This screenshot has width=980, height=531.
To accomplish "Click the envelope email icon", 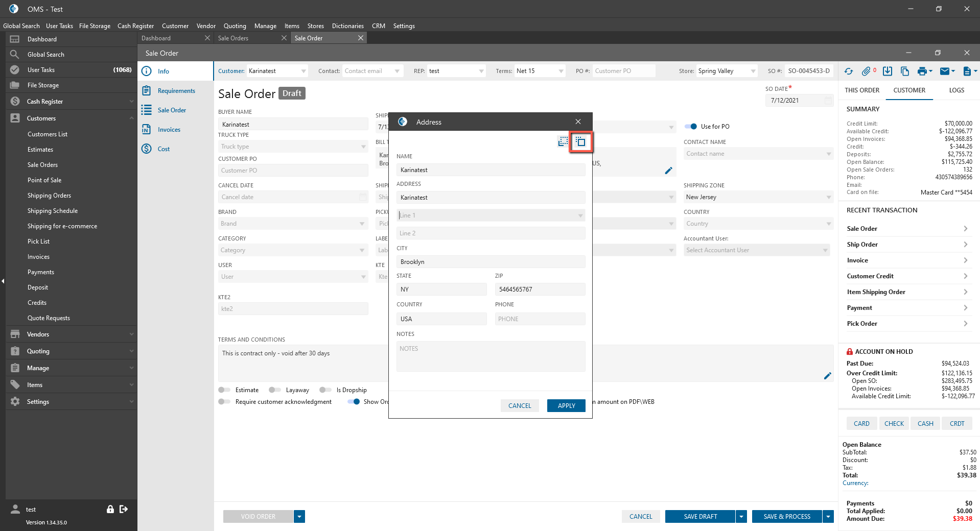I will click(x=945, y=71).
